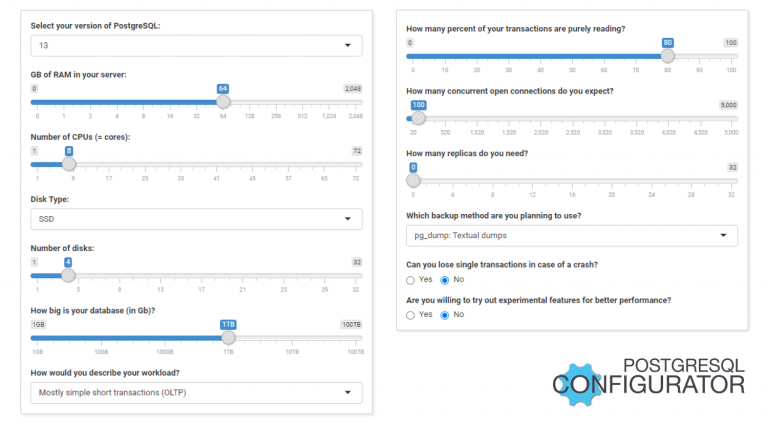
Task: Click the concurrent connections slider handle
Action: point(418,118)
